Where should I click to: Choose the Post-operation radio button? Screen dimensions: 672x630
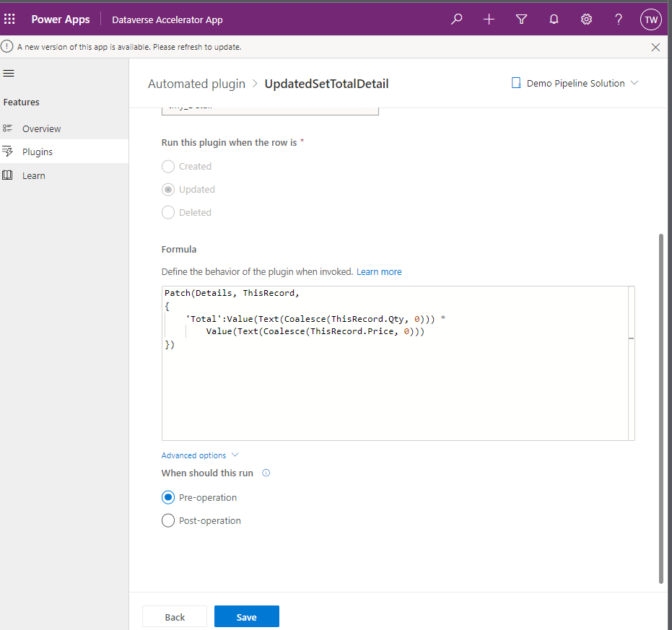pyautogui.click(x=168, y=520)
